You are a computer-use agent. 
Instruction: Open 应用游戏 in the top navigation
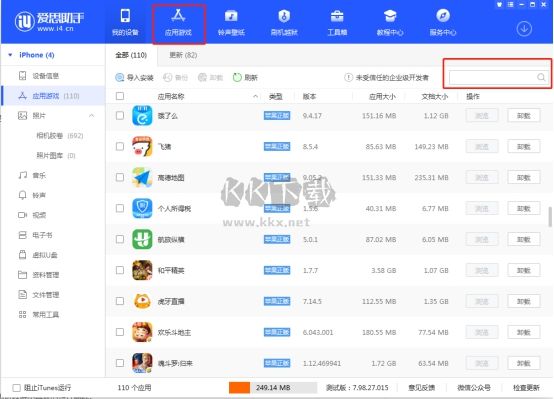[x=178, y=23]
